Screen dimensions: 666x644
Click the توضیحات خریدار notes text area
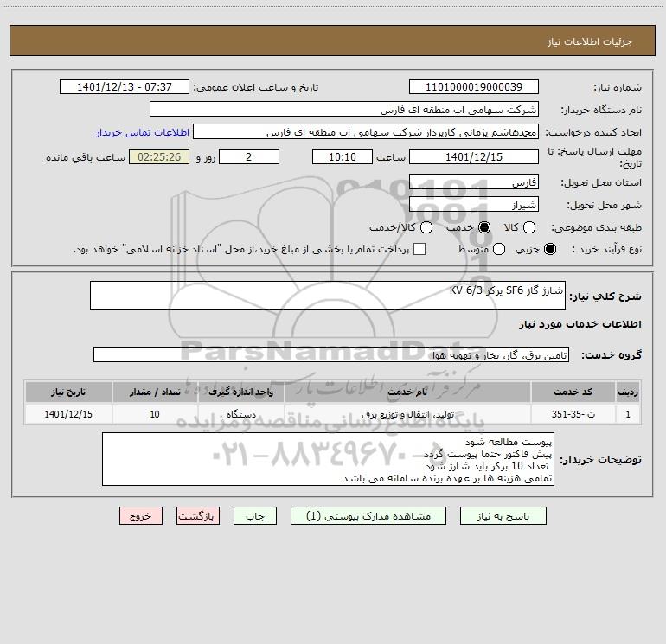(x=328, y=459)
